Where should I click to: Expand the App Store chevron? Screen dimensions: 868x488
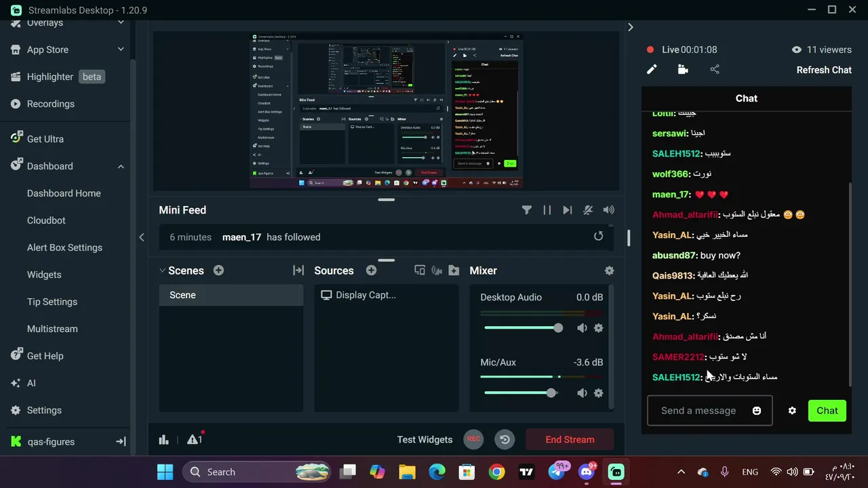pos(121,49)
